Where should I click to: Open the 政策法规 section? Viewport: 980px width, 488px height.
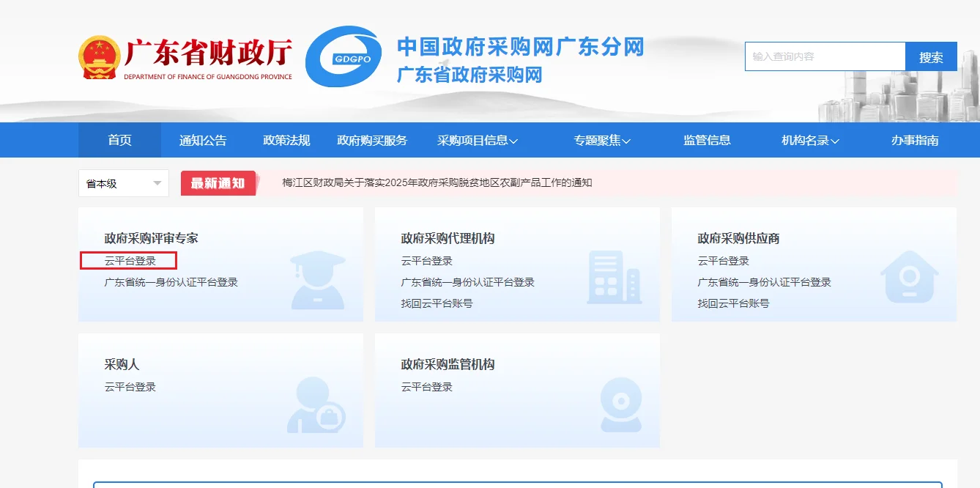coord(286,140)
